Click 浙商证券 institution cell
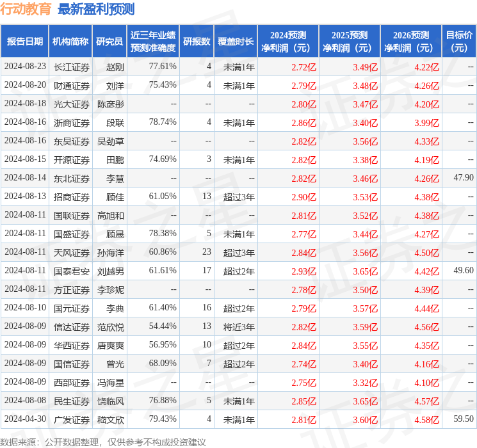 click(72, 123)
